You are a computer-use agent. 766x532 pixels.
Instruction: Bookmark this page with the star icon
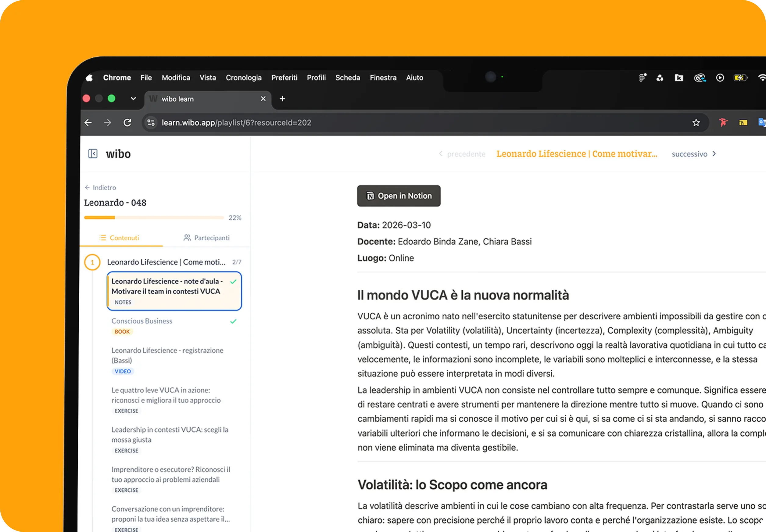pyautogui.click(x=696, y=123)
